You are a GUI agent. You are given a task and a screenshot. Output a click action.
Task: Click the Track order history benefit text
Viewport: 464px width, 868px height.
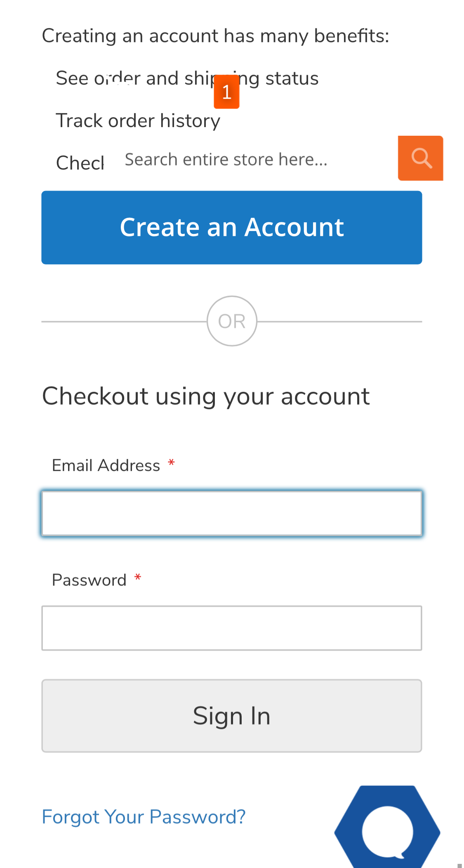coord(138,120)
